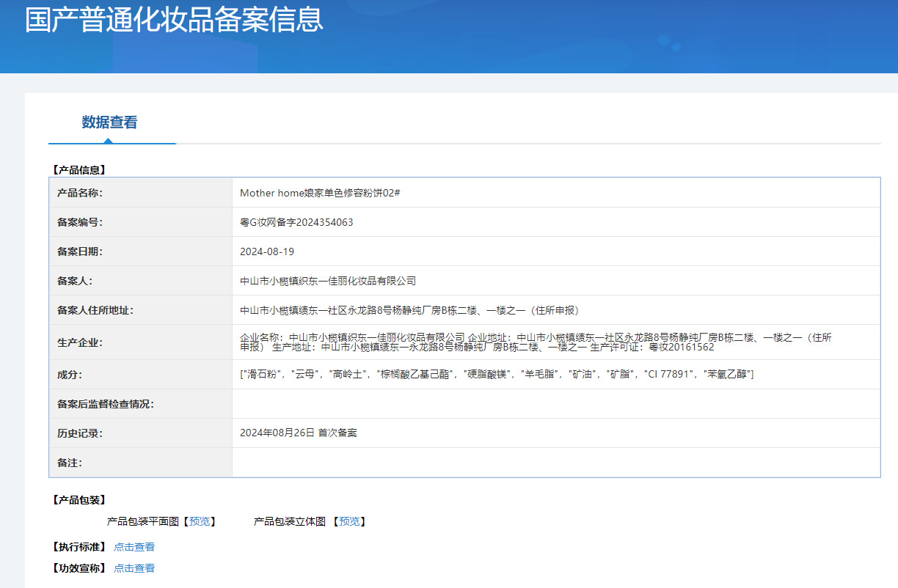Viewport: 898px width, 588px height.
Task: Click the 产品名称 row label
Action: pos(79,193)
